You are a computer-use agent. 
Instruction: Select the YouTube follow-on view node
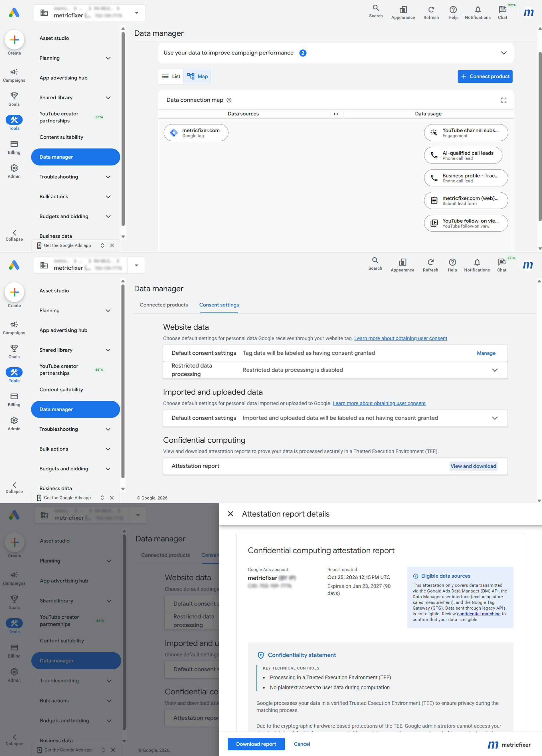(x=466, y=223)
